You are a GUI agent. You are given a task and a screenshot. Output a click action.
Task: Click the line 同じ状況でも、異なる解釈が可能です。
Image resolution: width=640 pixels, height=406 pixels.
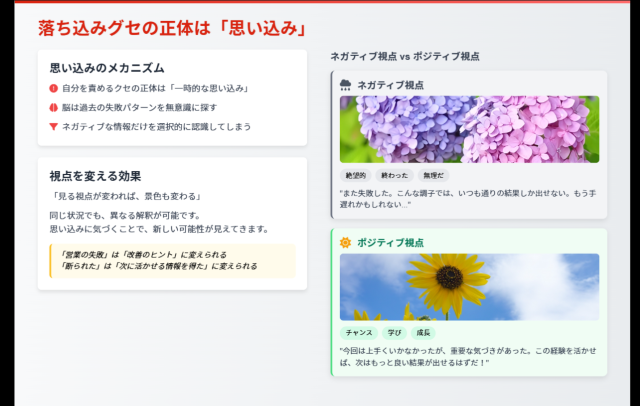125,215
